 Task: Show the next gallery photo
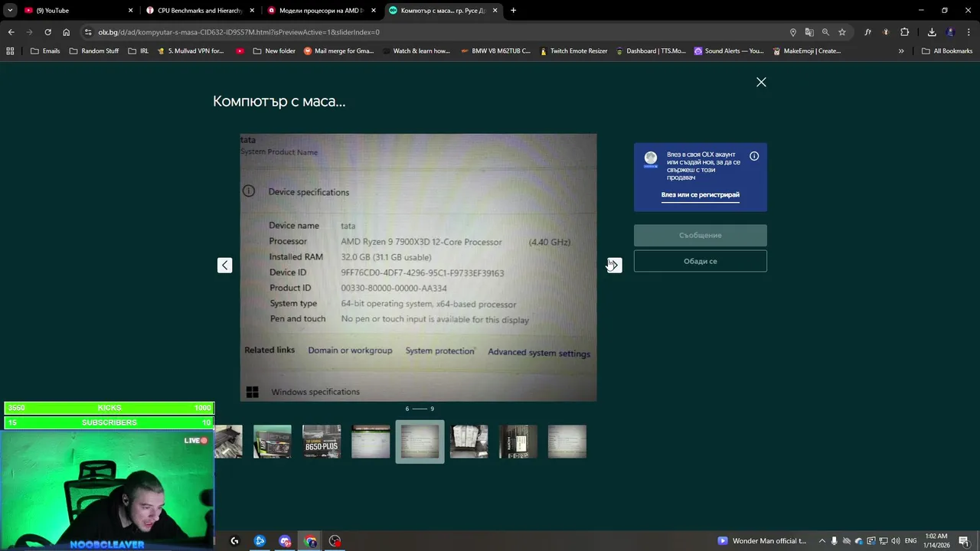pyautogui.click(x=614, y=265)
